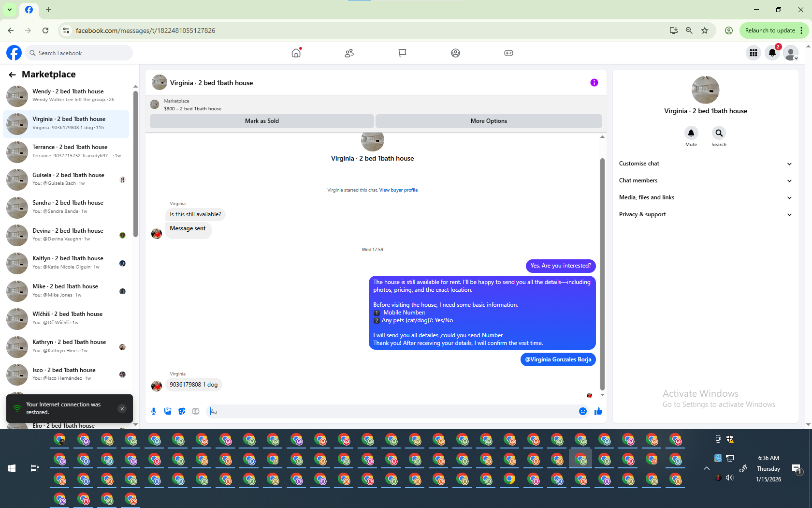Expand Media, files and links section
The width and height of the screenshot is (812, 508).
(x=705, y=197)
